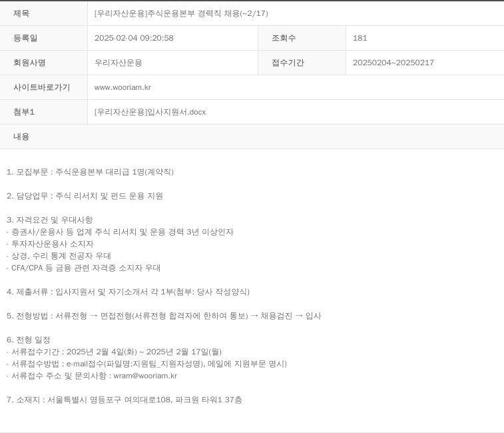Click the view count value 181
Viewport: 504px width, 433px height.
point(360,38)
